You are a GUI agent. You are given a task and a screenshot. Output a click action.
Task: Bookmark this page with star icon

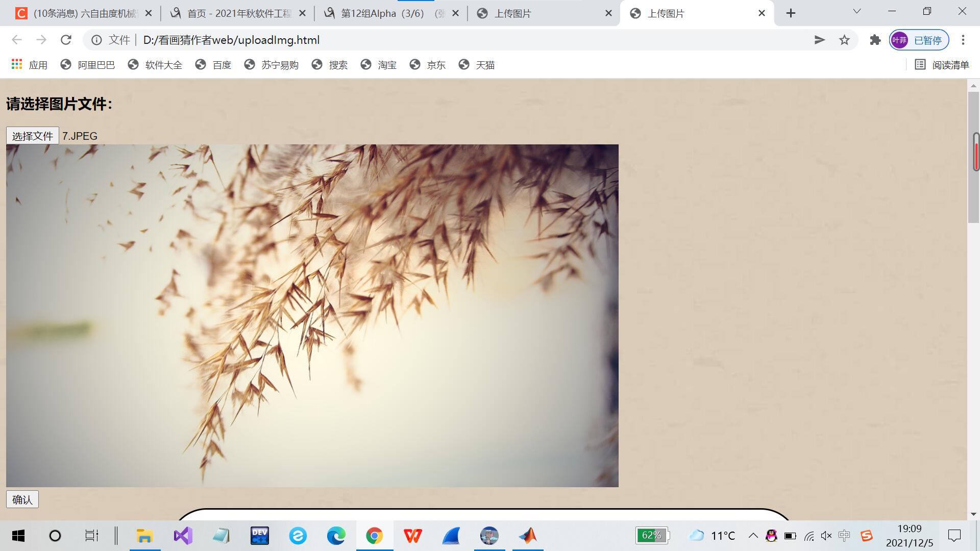tap(844, 40)
